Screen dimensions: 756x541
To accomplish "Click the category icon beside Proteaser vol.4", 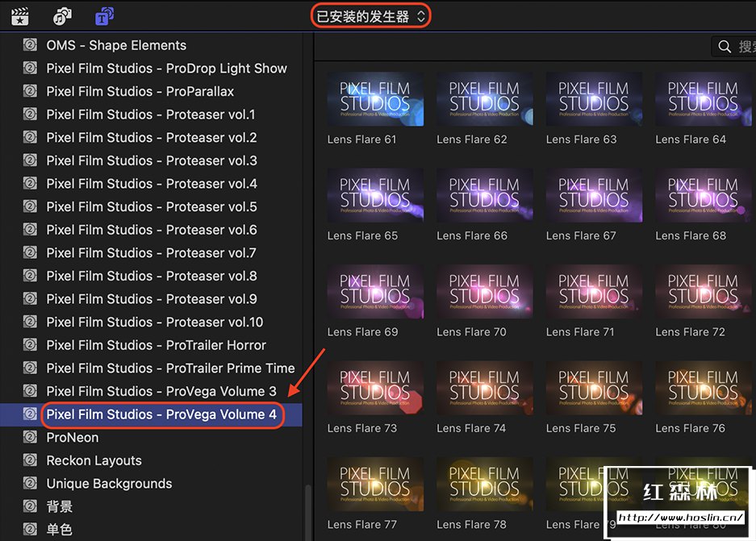I will tap(30, 184).
